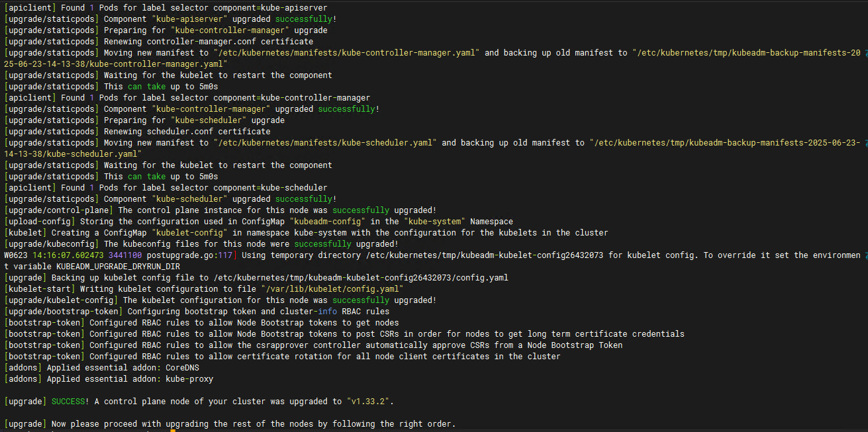Click 'Now please proceed with upgrading' line
Image resolution: width=868 pixels, height=432 pixels.
coord(230,423)
